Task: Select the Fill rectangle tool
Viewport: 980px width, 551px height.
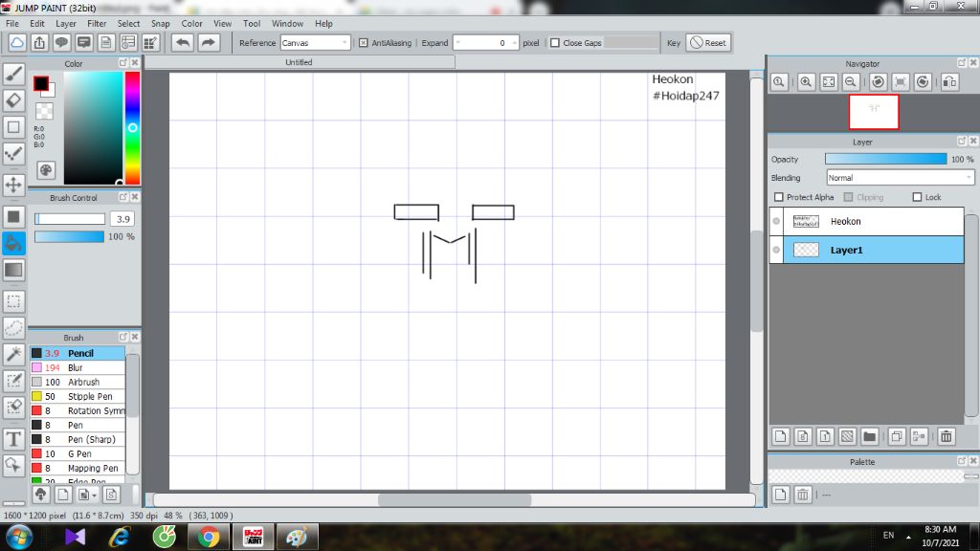Action: coord(13,217)
